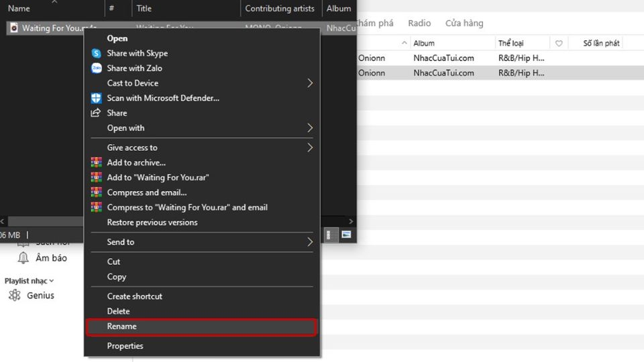Click the Zalo icon in context menu
Screen dimensions: 644x362
tap(96, 68)
